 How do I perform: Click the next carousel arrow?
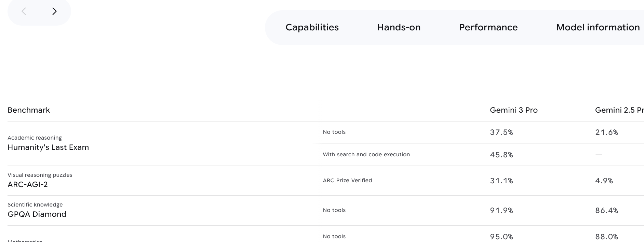click(x=54, y=11)
